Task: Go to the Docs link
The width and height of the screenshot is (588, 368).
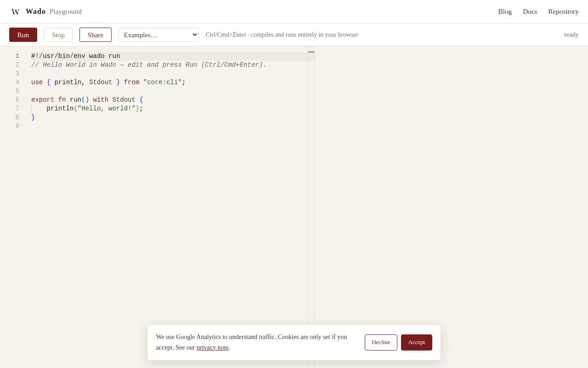Action: coord(530,11)
